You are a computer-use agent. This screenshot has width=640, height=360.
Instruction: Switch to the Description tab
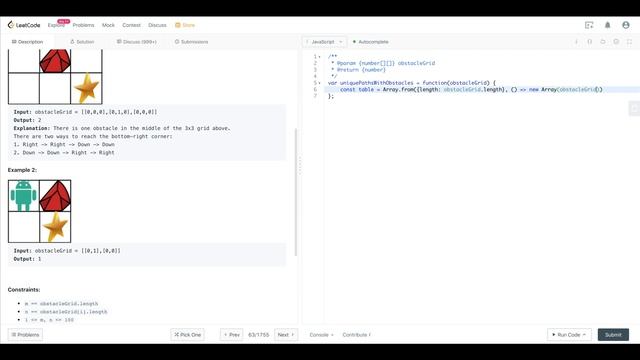click(27, 42)
